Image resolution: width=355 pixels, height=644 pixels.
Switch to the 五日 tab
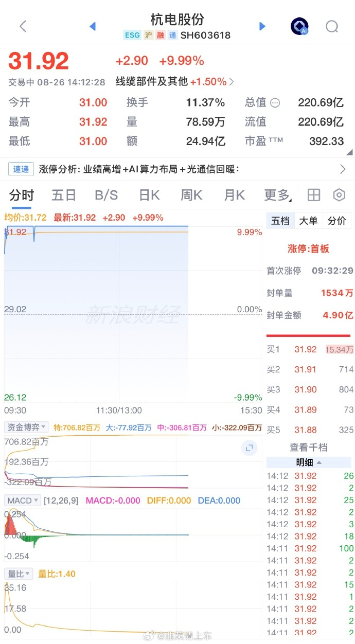pyautogui.click(x=64, y=195)
